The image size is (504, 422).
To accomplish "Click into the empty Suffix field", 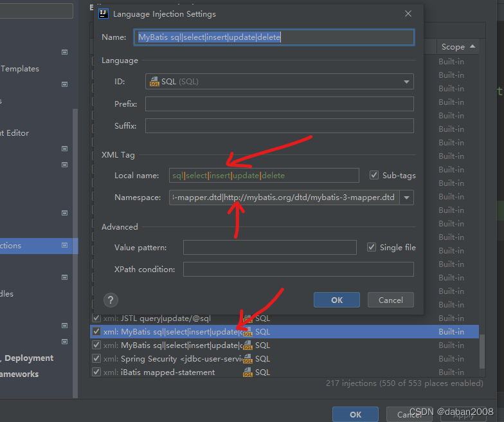I will click(279, 126).
